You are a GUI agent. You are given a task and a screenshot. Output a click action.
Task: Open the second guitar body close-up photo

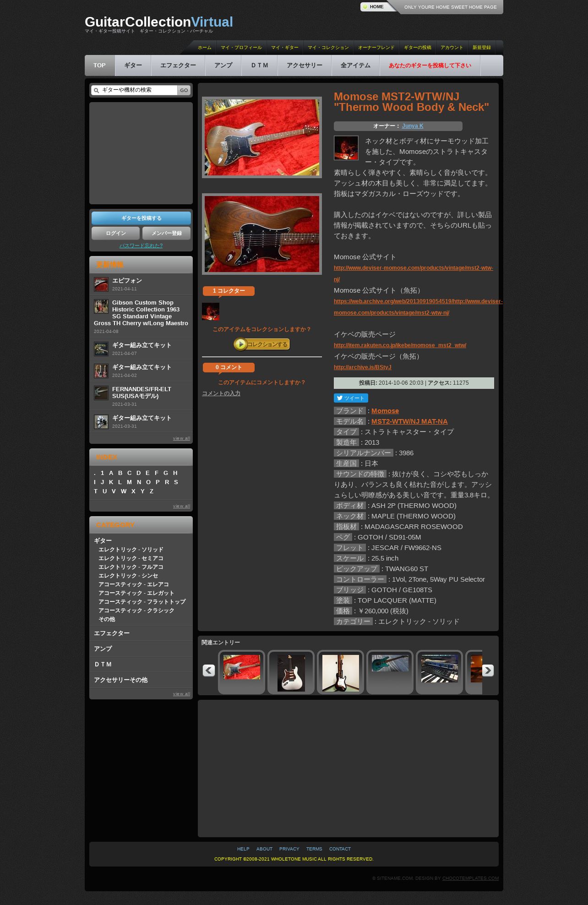click(262, 234)
